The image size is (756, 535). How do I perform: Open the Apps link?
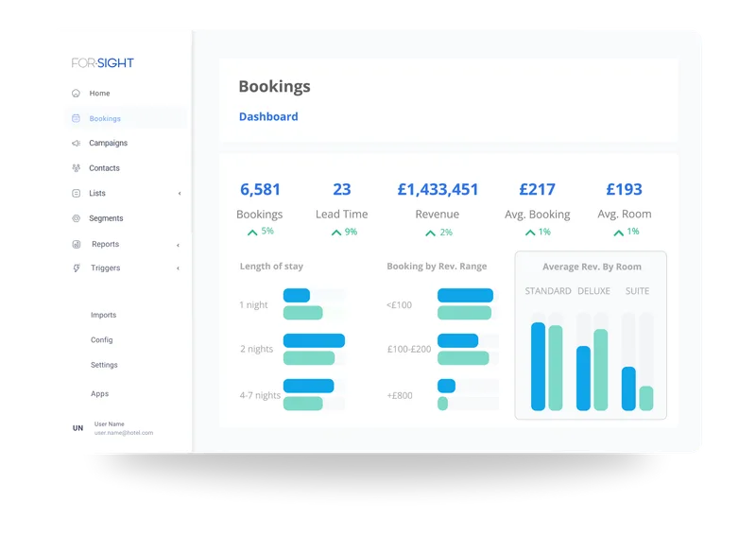click(x=100, y=393)
